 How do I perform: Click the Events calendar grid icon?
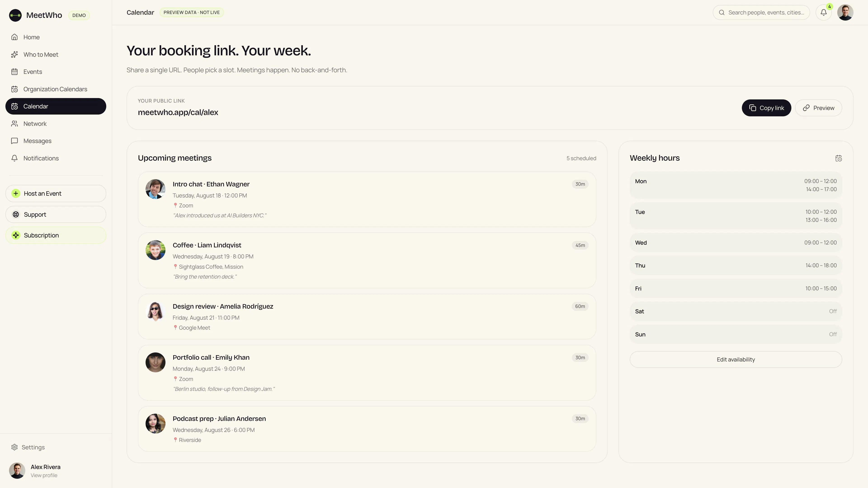[x=14, y=72]
